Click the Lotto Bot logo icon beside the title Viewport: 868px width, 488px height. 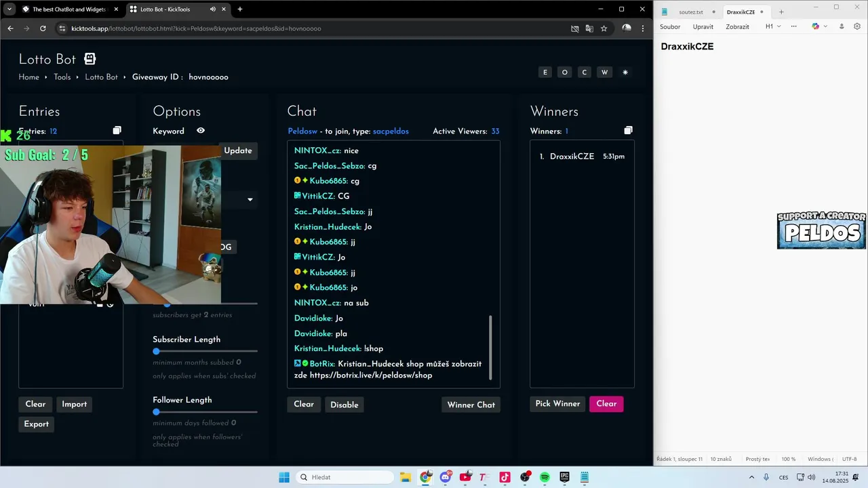coord(90,59)
